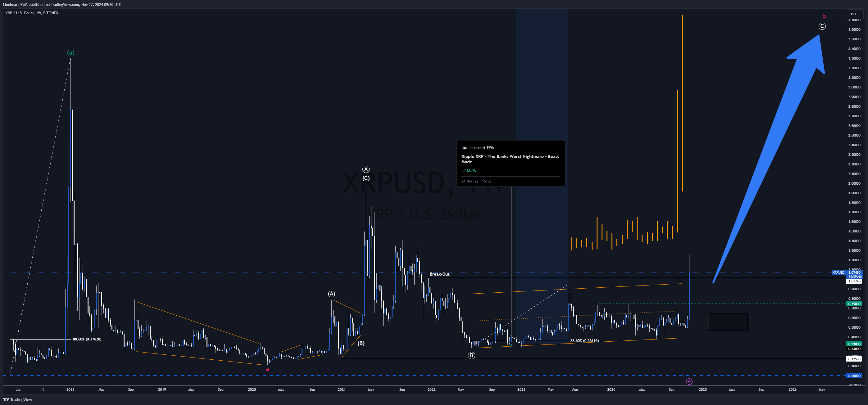Click the circled C wave label near the arrow tip
868x405 pixels.
pos(822,26)
